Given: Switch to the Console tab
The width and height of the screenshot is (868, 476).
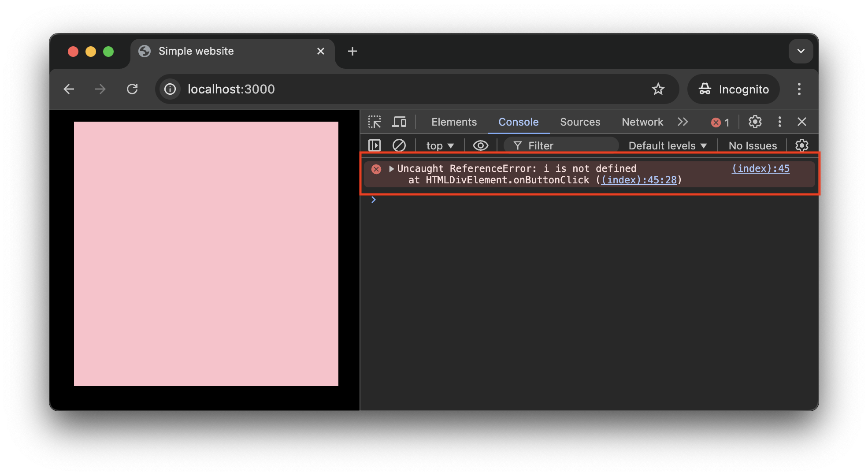Looking at the screenshot, I should (x=518, y=122).
